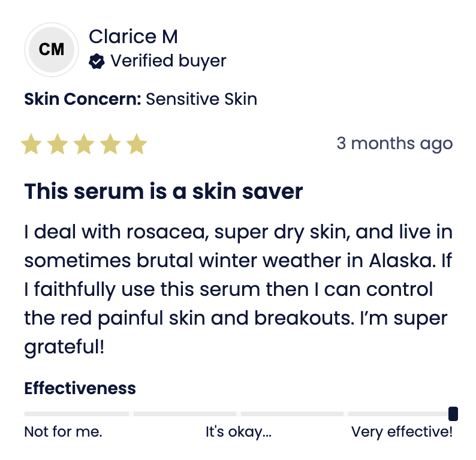Open reviewer name Clarice M
Screen dimensions: 476x460
(133, 37)
